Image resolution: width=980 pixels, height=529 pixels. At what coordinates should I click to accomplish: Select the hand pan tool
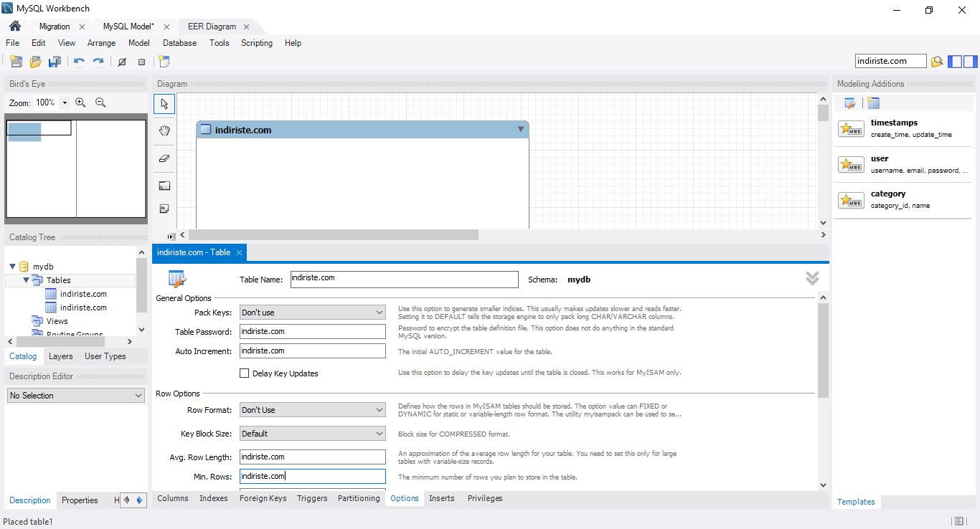(164, 130)
